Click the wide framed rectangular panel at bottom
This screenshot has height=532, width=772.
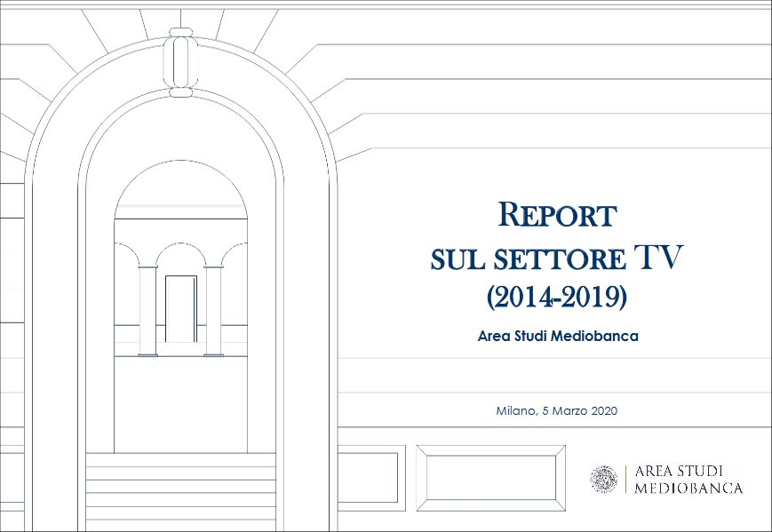pos(490,478)
